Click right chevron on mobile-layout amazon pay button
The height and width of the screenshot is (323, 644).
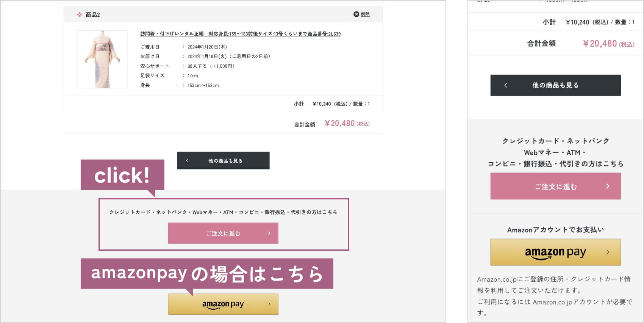pyautogui.click(x=608, y=252)
